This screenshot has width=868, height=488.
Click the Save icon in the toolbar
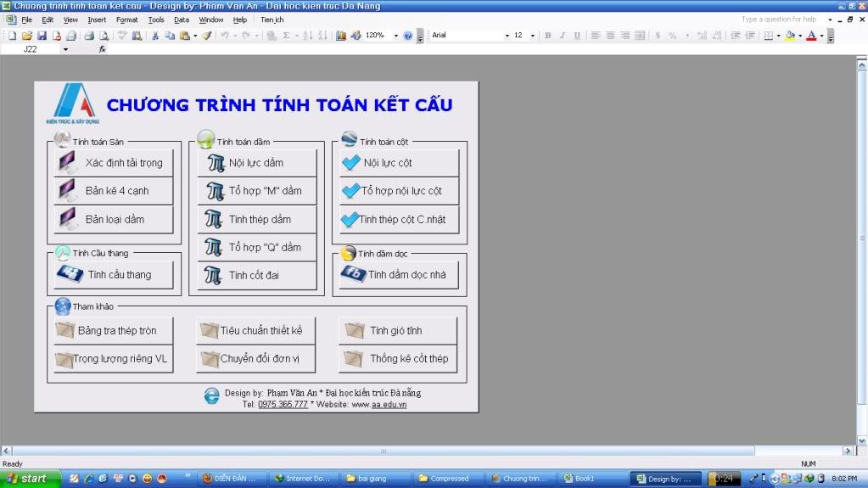(42, 36)
